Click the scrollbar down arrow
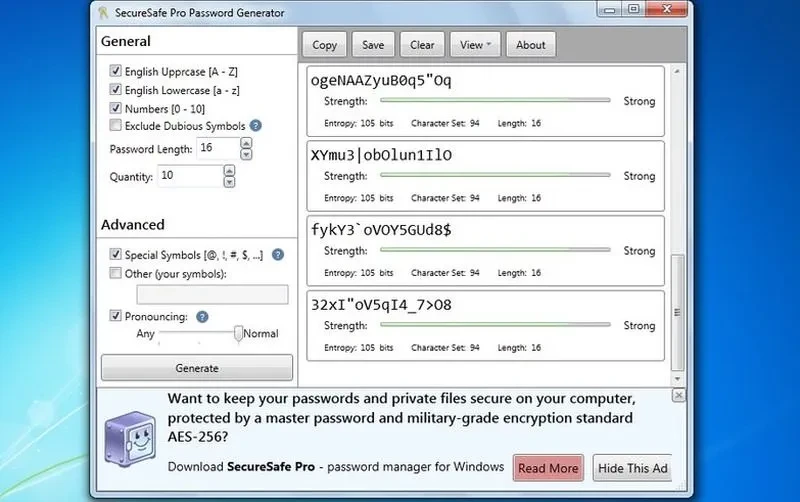Image resolution: width=800 pixels, height=502 pixels. 678,379
